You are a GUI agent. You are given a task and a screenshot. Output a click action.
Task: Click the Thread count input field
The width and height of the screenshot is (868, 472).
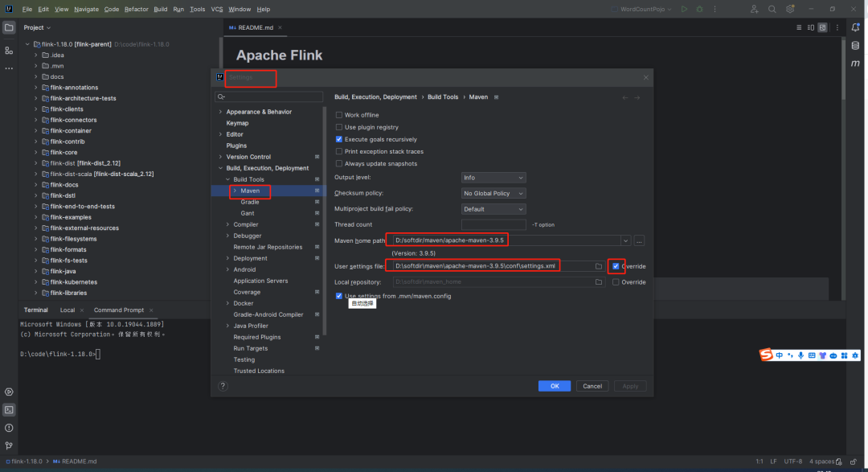point(493,225)
